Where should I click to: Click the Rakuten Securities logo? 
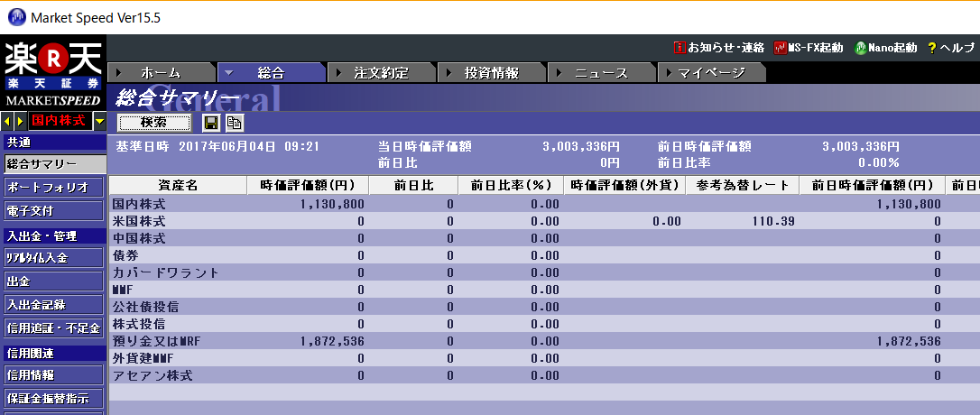53,72
